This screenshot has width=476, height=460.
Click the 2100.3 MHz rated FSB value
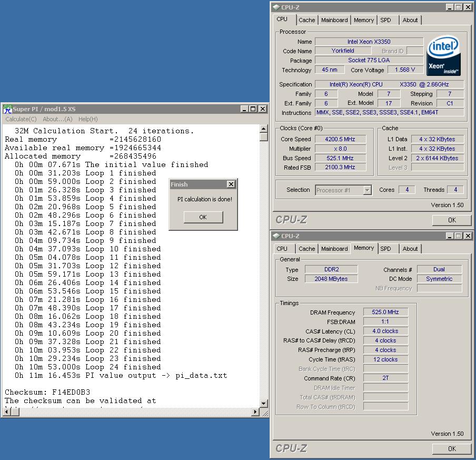tap(340, 167)
